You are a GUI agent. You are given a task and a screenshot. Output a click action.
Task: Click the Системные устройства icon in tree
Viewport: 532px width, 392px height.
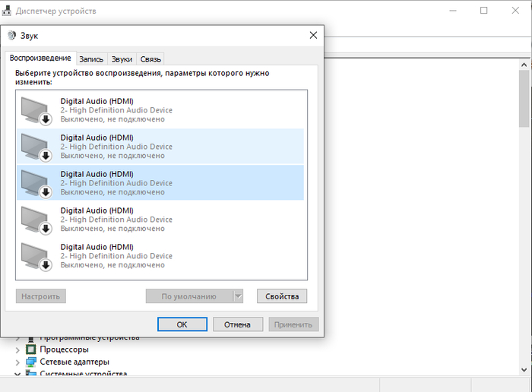(x=31, y=374)
